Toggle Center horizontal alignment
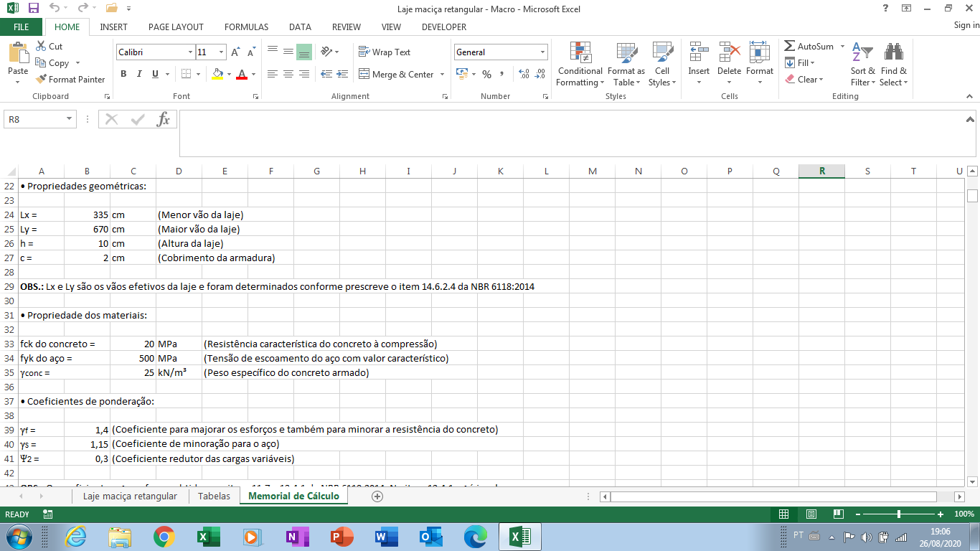Image resolution: width=980 pixels, height=551 pixels. click(288, 74)
